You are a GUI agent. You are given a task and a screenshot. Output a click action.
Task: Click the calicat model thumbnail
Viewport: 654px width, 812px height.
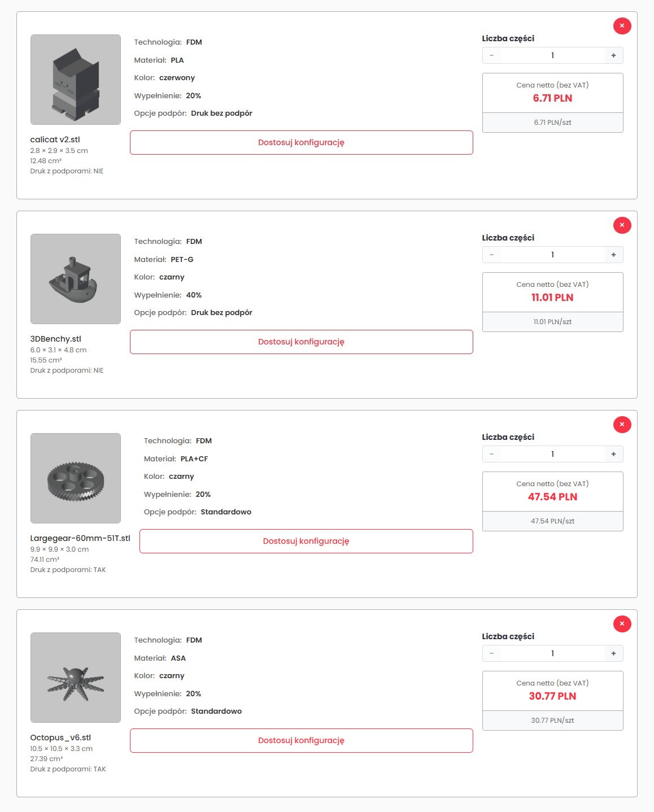pos(76,80)
